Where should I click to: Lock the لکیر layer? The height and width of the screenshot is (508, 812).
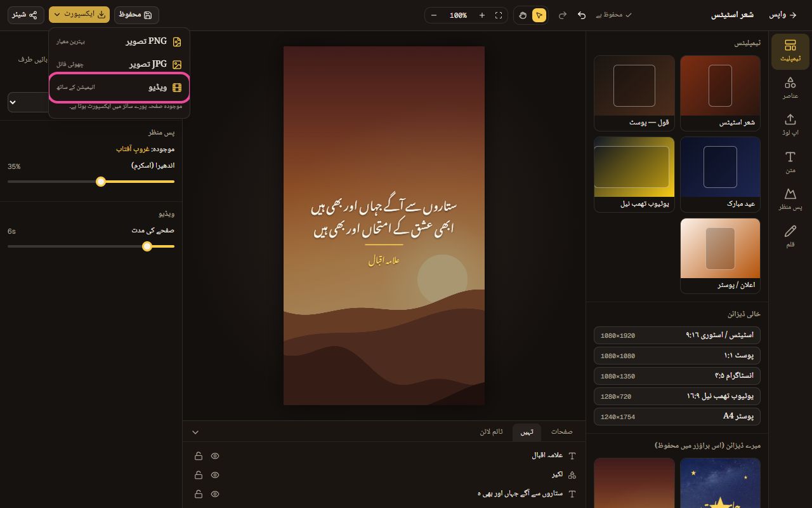199,475
